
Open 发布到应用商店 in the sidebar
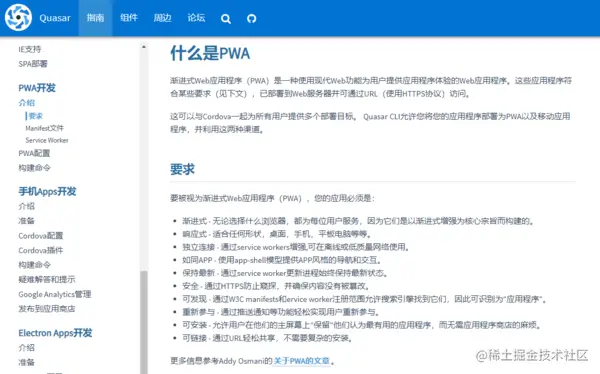(47, 309)
